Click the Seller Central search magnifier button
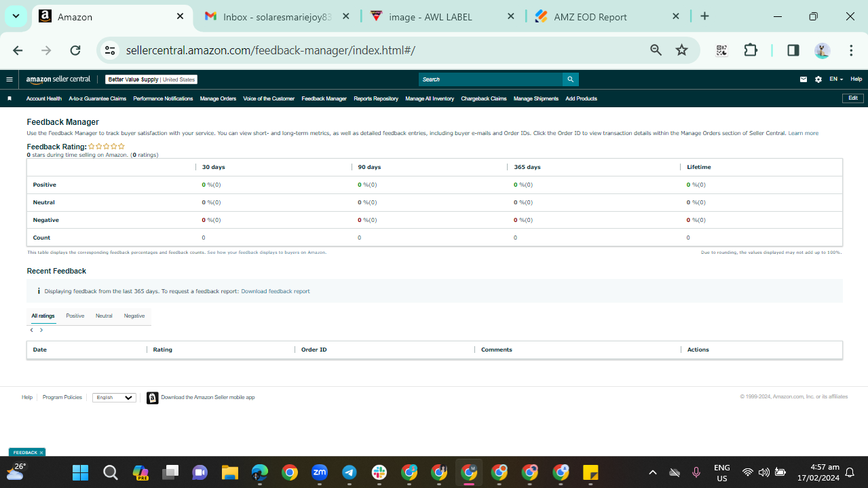The width and height of the screenshot is (868, 488). click(x=571, y=79)
